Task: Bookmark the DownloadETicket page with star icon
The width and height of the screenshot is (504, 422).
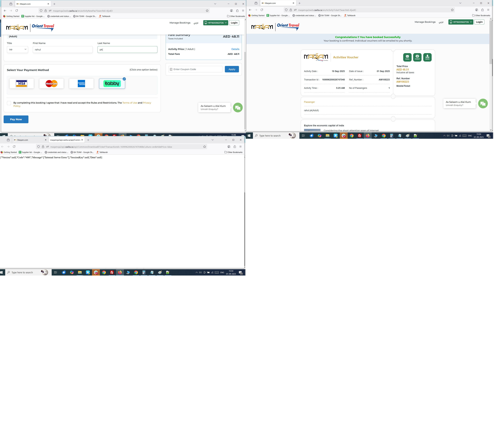Action: [x=204, y=147]
